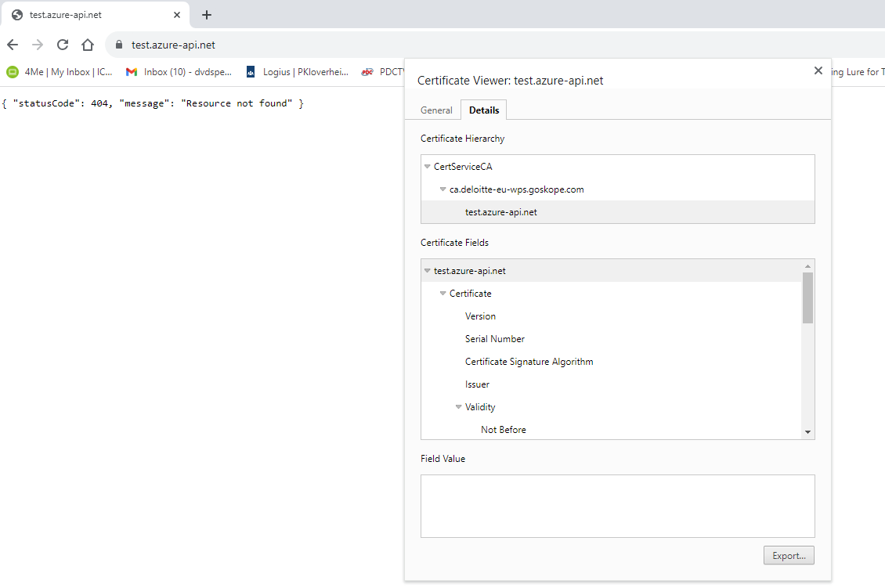Click the Lure bookmark behind the dialog

click(x=858, y=72)
